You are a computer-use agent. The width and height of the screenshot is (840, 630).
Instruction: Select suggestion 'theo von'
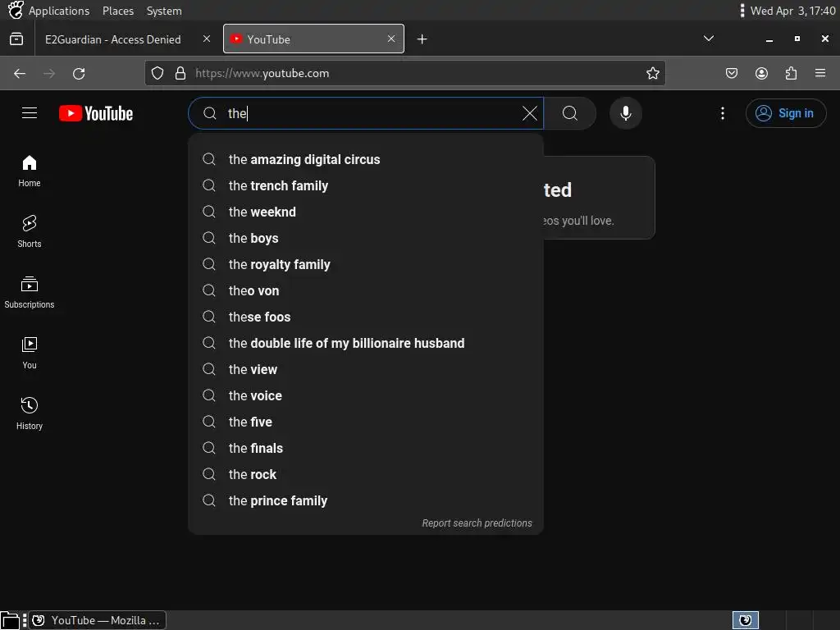point(366,291)
